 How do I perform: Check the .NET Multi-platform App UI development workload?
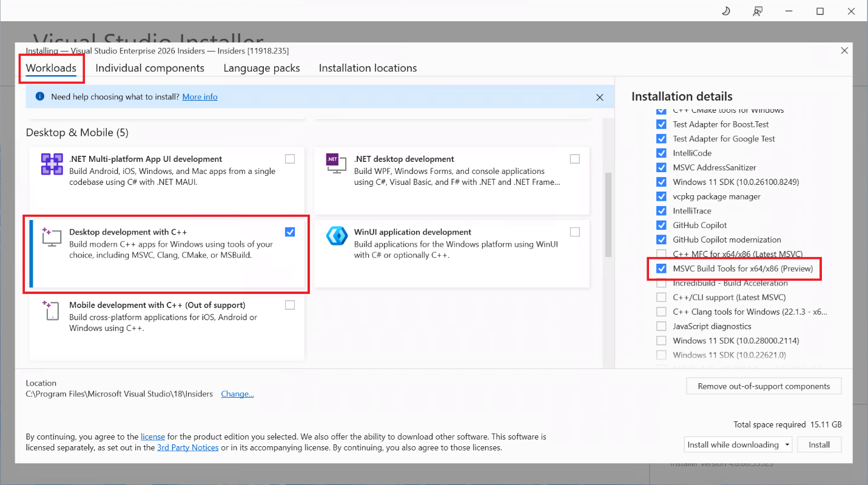(x=290, y=159)
